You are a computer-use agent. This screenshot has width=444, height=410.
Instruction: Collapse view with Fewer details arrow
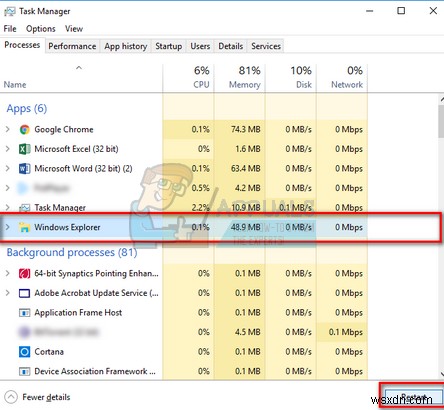pos(11,397)
